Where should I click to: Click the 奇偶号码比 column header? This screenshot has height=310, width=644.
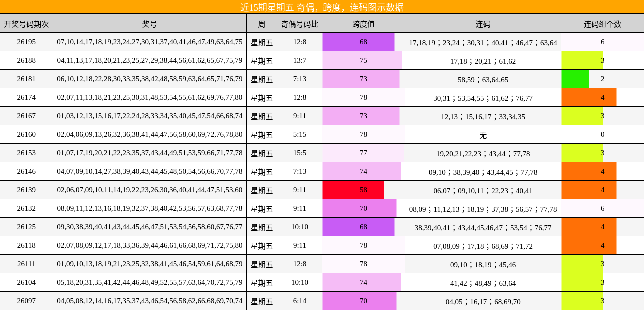300,23
